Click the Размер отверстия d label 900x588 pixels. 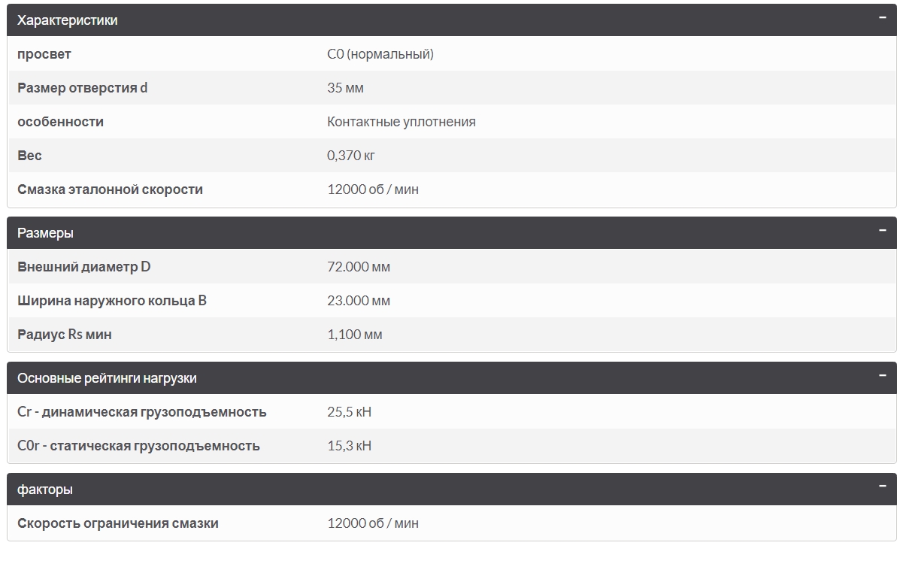pos(83,88)
